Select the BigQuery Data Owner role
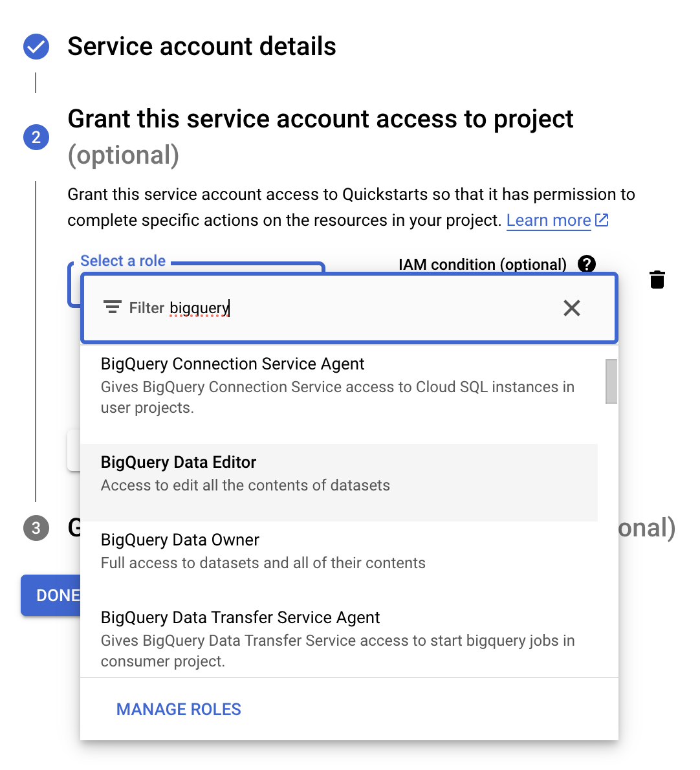 click(x=259, y=550)
